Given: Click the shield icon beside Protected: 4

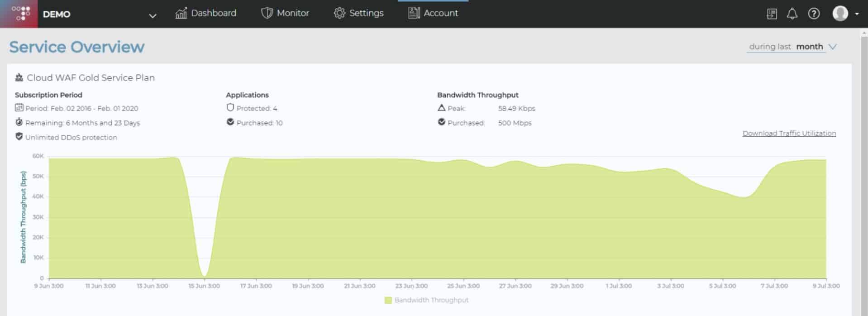Looking at the screenshot, I should [230, 108].
